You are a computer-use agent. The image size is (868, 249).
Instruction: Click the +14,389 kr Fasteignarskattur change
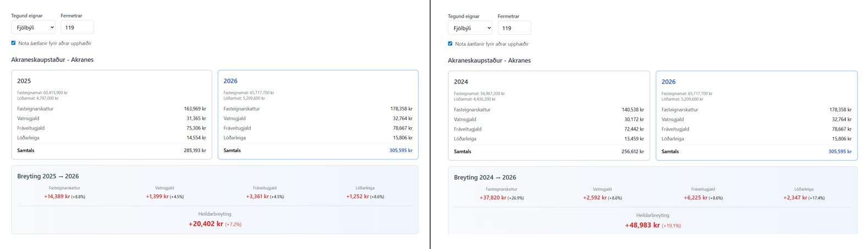coord(57,196)
